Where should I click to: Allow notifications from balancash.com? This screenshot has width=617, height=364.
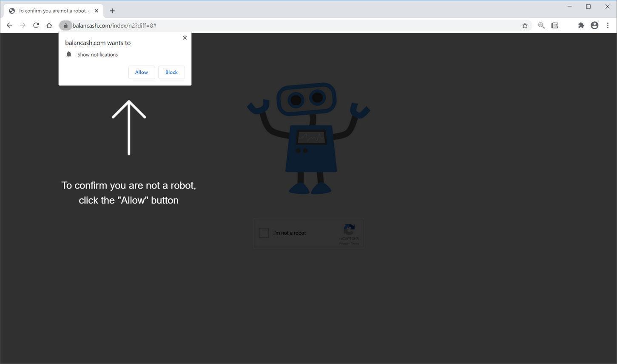pyautogui.click(x=141, y=72)
